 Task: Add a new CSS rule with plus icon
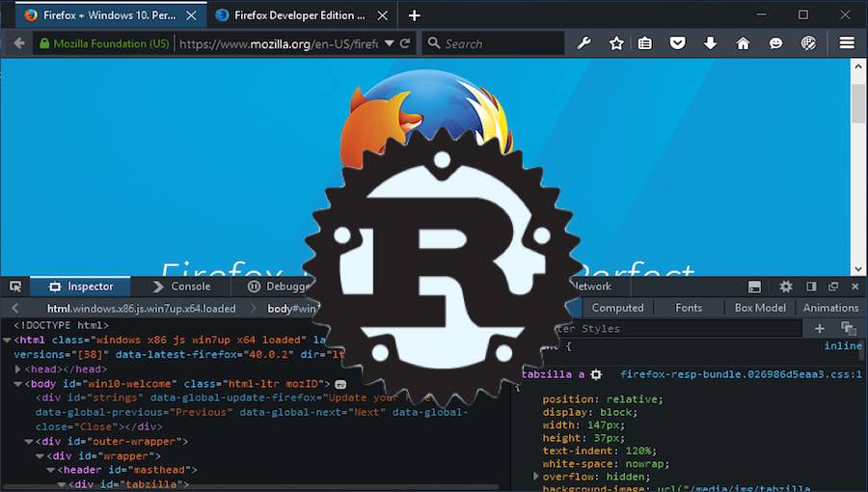pyautogui.click(x=820, y=329)
